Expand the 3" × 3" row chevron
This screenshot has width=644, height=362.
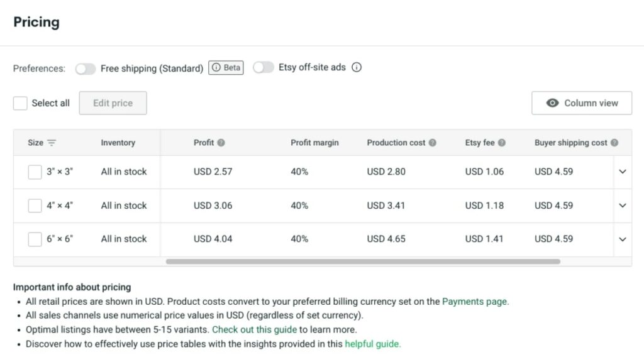[623, 172]
